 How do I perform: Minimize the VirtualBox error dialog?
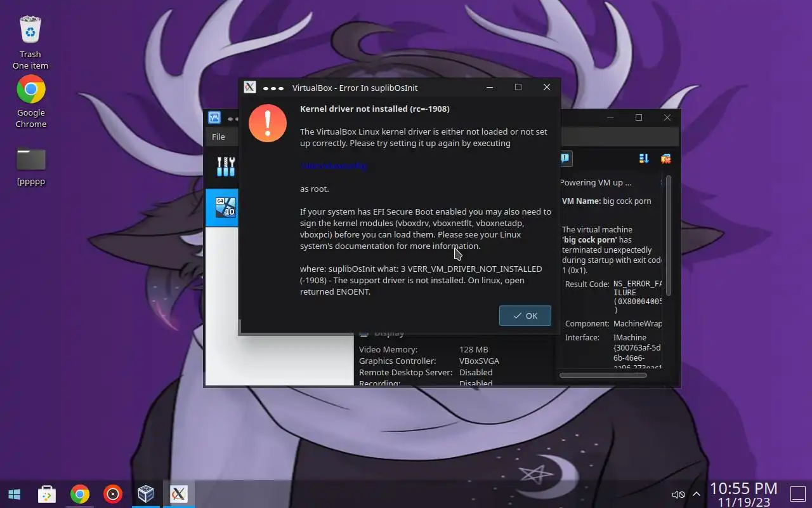(x=490, y=87)
